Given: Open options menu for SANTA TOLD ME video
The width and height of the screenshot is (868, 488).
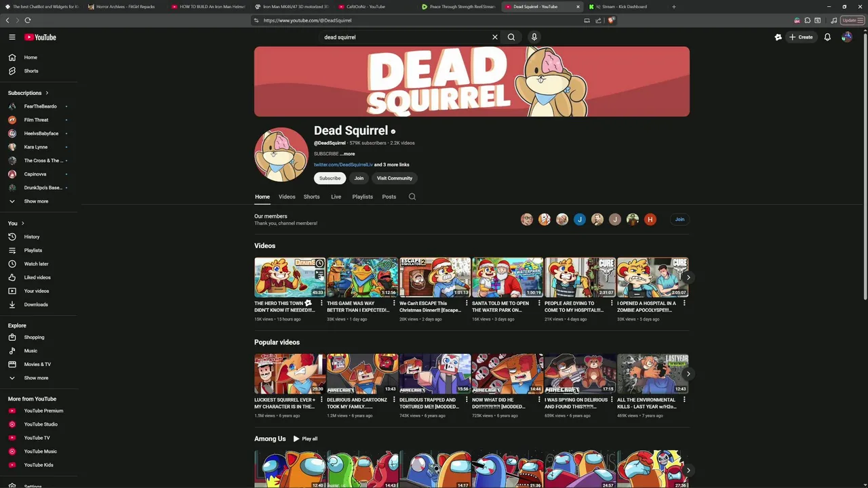Looking at the screenshot, I should click(539, 303).
